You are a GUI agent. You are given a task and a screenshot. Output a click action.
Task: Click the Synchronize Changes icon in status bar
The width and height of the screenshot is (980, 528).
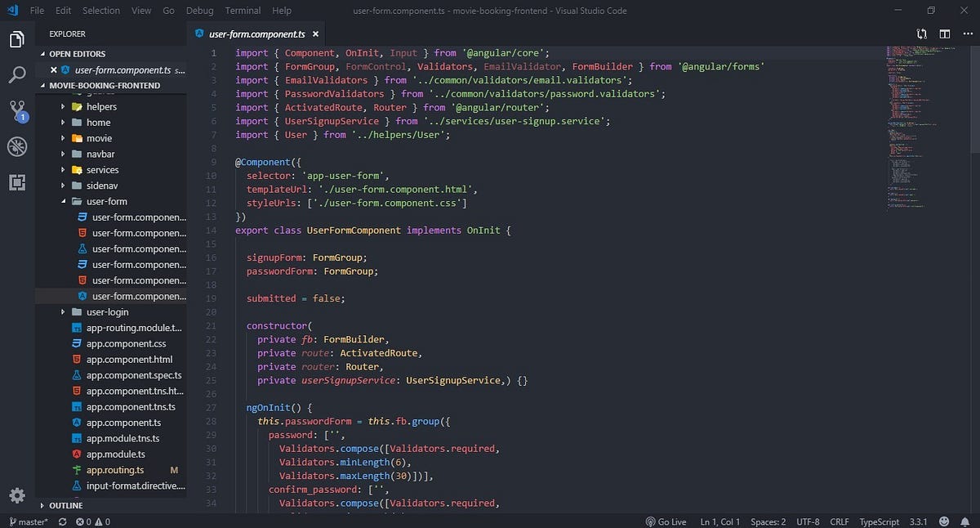(x=62, y=521)
